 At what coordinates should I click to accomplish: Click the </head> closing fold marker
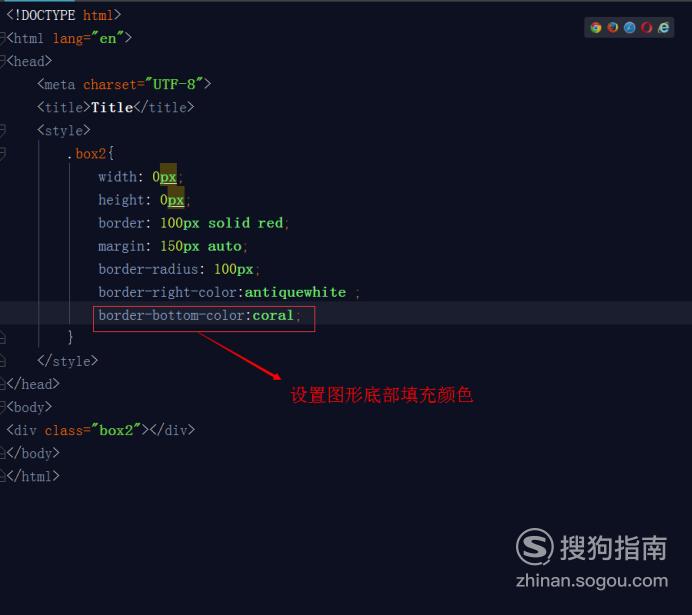click(x=3, y=384)
